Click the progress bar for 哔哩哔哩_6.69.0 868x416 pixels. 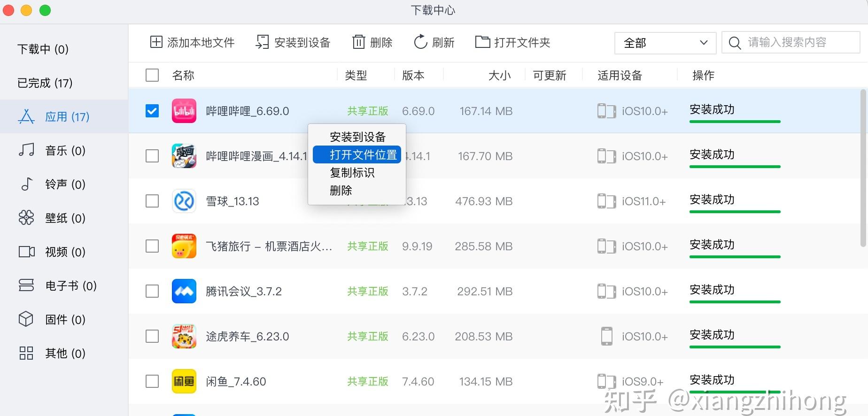coord(735,122)
